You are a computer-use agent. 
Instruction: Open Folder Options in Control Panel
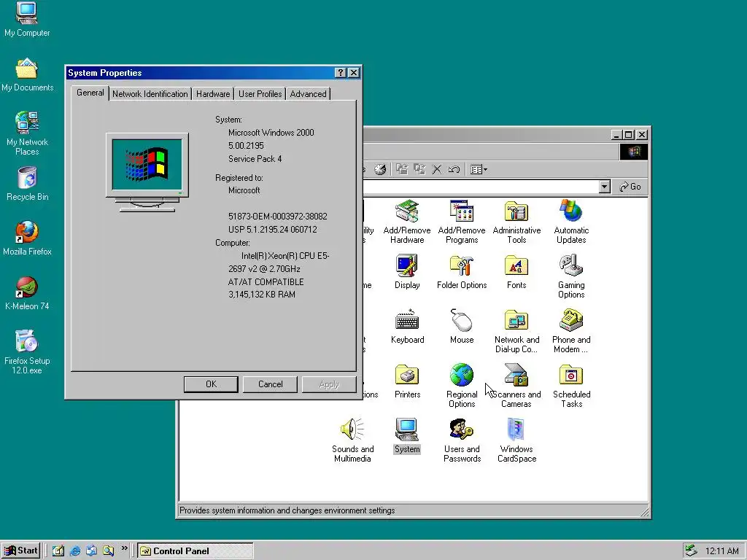point(462,271)
